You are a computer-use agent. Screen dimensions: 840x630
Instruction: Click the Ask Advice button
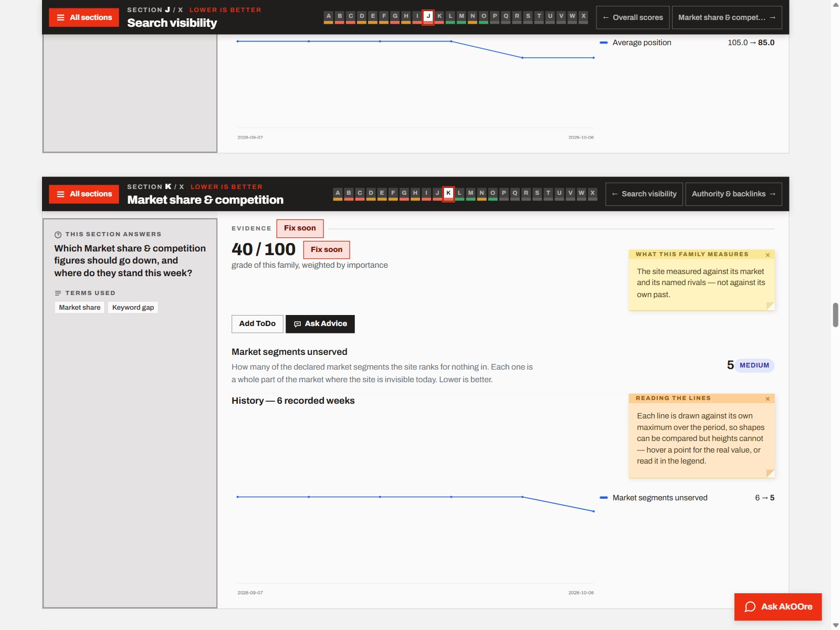pyautogui.click(x=320, y=324)
